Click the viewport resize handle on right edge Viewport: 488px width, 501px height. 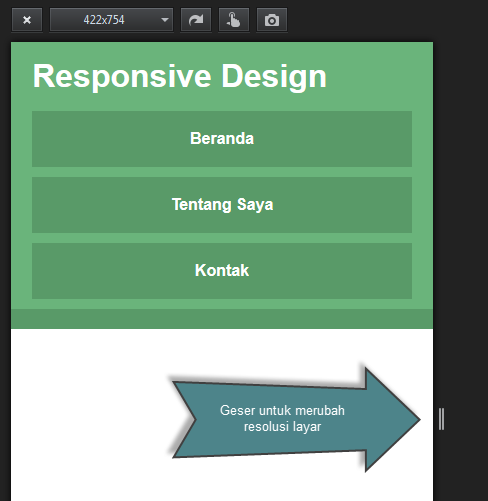click(x=441, y=419)
